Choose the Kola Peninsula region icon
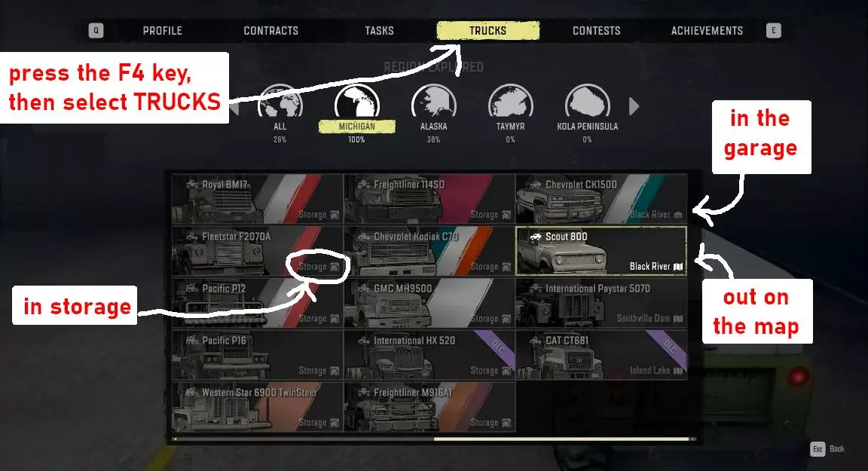Image resolution: width=868 pixels, height=471 pixels. tap(588, 101)
